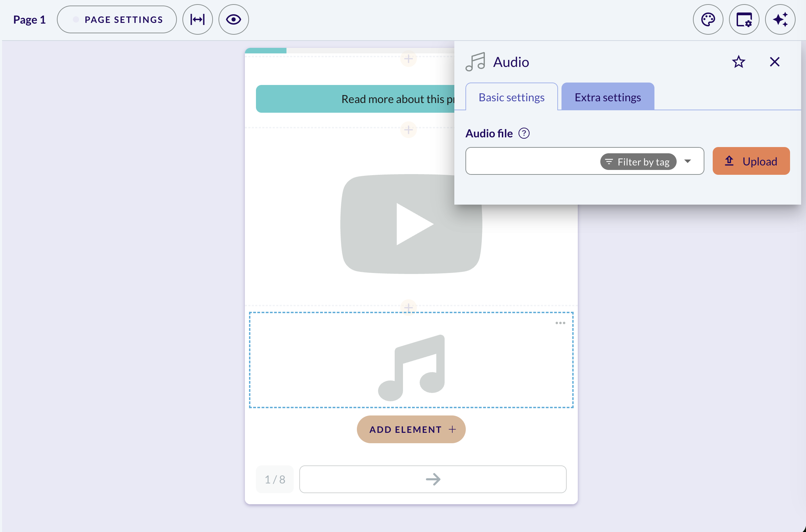Switch to the Basic settings tab
Screen dimensions: 806x532
click(512, 97)
